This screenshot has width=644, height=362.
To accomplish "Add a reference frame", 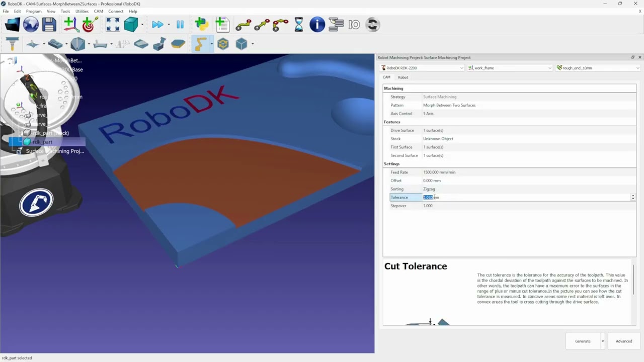I will click(71, 24).
